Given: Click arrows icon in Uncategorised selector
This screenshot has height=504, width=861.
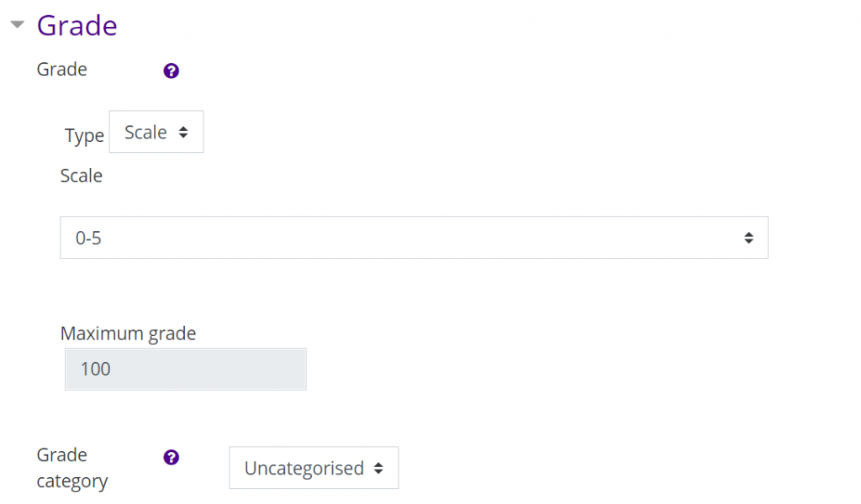Looking at the screenshot, I should tap(378, 469).
